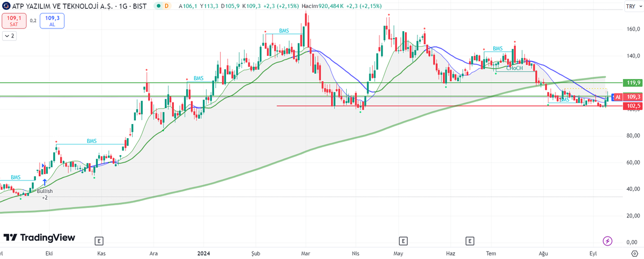
Task: Click the earnings E marker near Tem
Action: click(471, 241)
